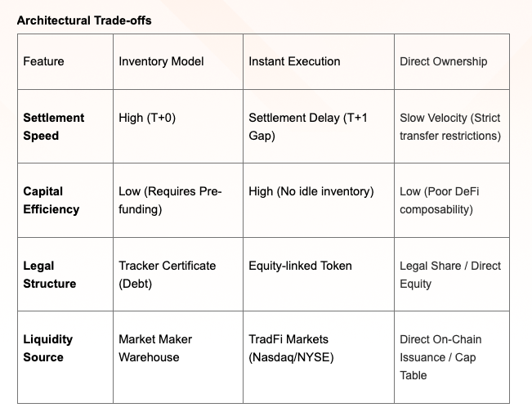Select Low (Poor DeFi composability) cell

pyautogui.click(x=452, y=200)
